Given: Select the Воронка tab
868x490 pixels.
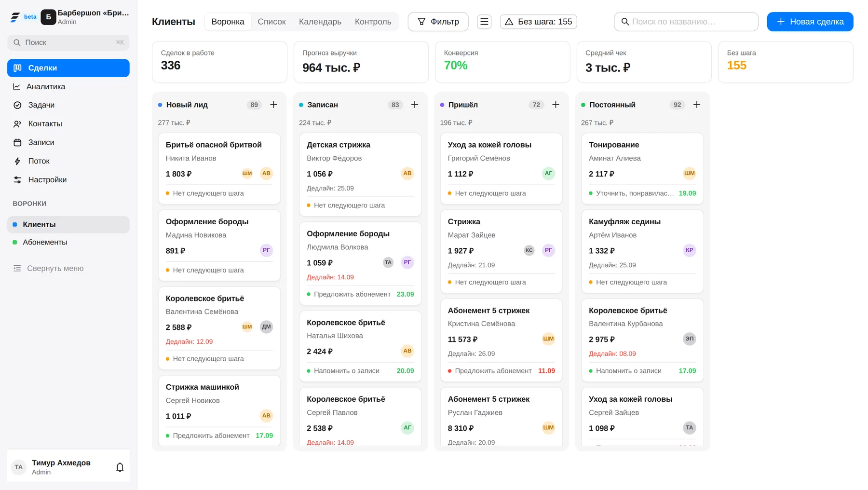Looking at the screenshot, I should tap(228, 22).
